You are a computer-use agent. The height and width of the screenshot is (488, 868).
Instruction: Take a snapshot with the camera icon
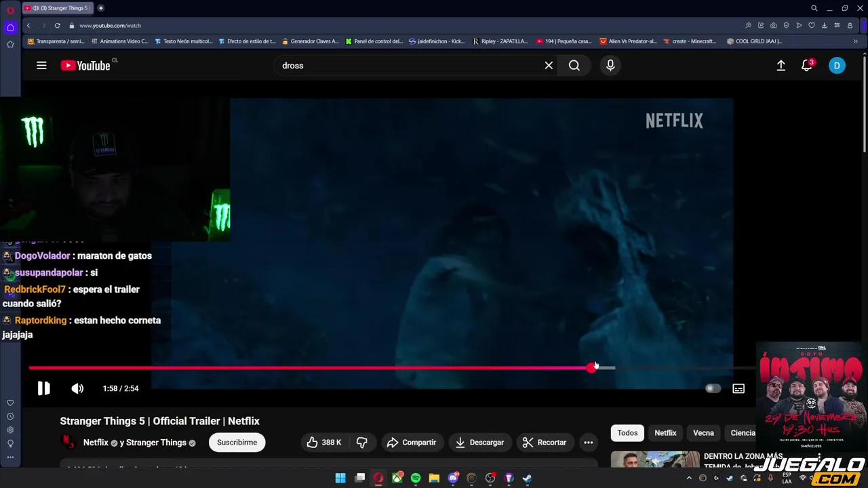[774, 26]
